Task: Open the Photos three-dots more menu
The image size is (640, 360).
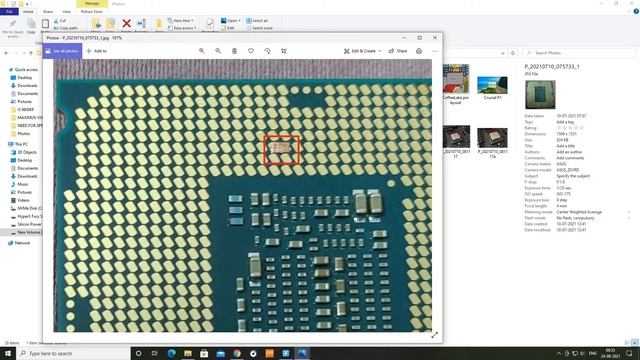Action: [x=435, y=51]
